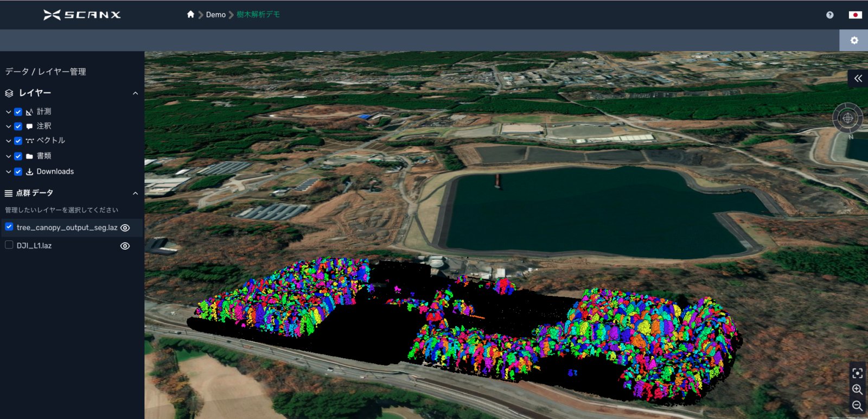The width and height of the screenshot is (868, 419).
Task: Zoom out with the magnifier minus icon
Action: click(857, 406)
